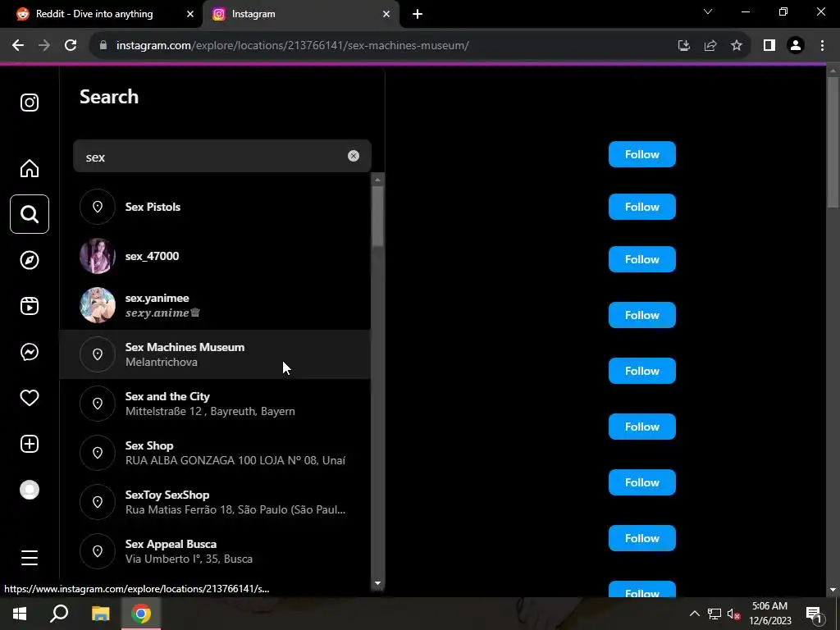The image size is (840, 630).
Task: View site information lock icon
Action: click(x=103, y=46)
